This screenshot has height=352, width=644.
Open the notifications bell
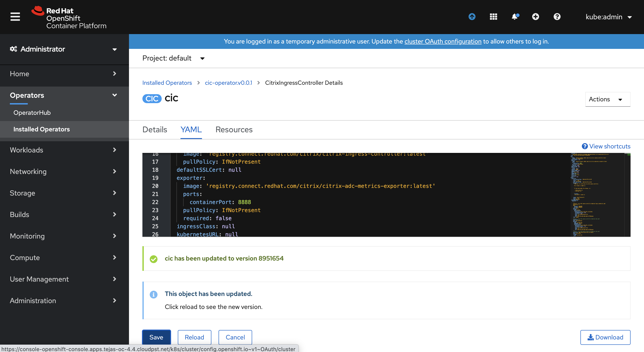(x=515, y=17)
